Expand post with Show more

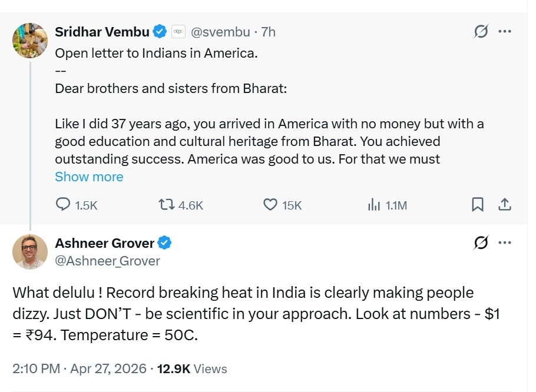(x=89, y=177)
